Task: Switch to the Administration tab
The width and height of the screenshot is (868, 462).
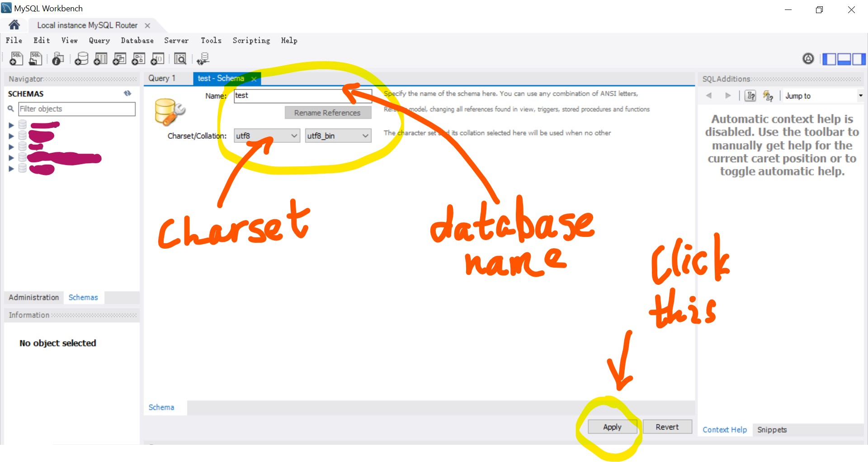Action: coord(34,297)
